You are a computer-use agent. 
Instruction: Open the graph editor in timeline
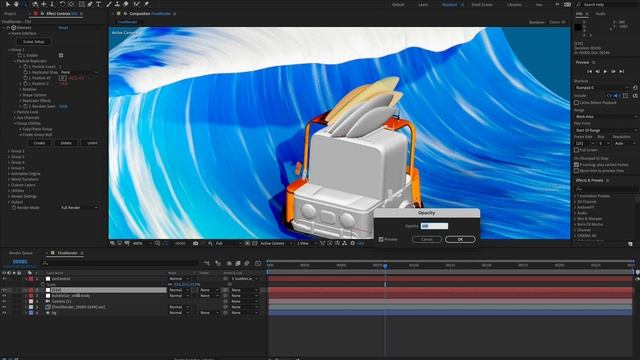pyautogui.click(x=258, y=264)
